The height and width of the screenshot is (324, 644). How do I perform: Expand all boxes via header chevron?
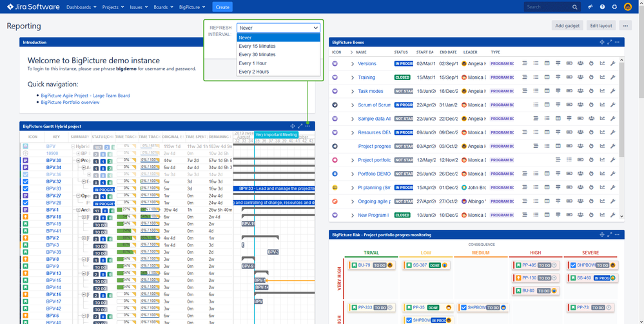(x=351, y=52)
